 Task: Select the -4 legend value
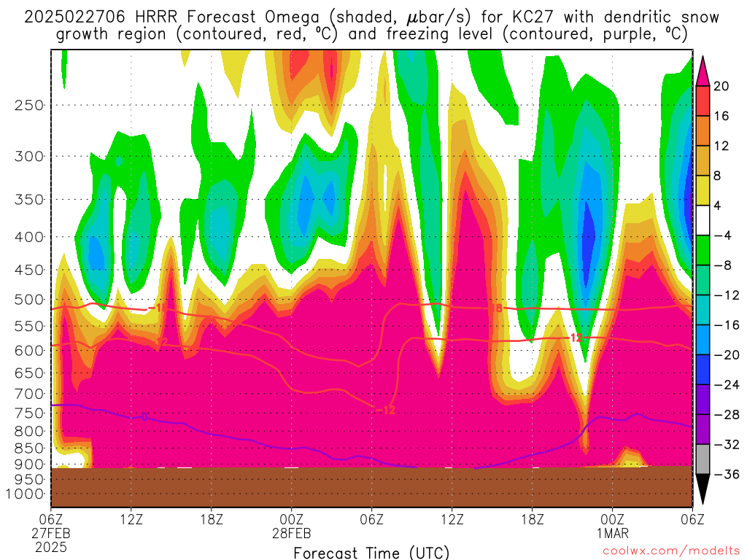click(721, 236)
